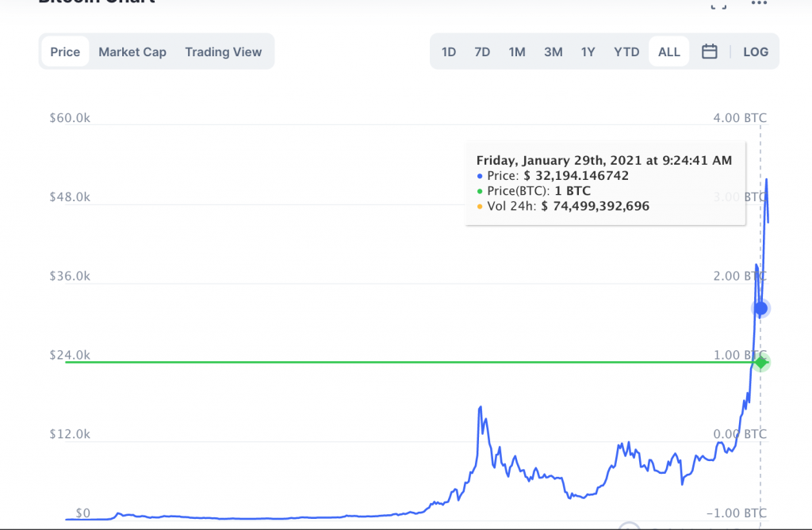Viewport: 812px width, 530px height.
Task: Select the 1M time range
Action: [x=517, y=51]
